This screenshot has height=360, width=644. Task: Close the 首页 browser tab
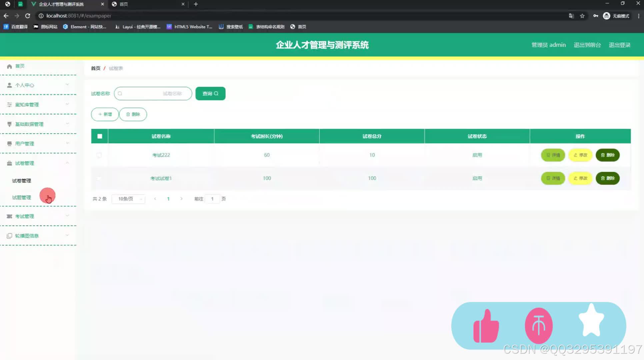tap(183, 4)
